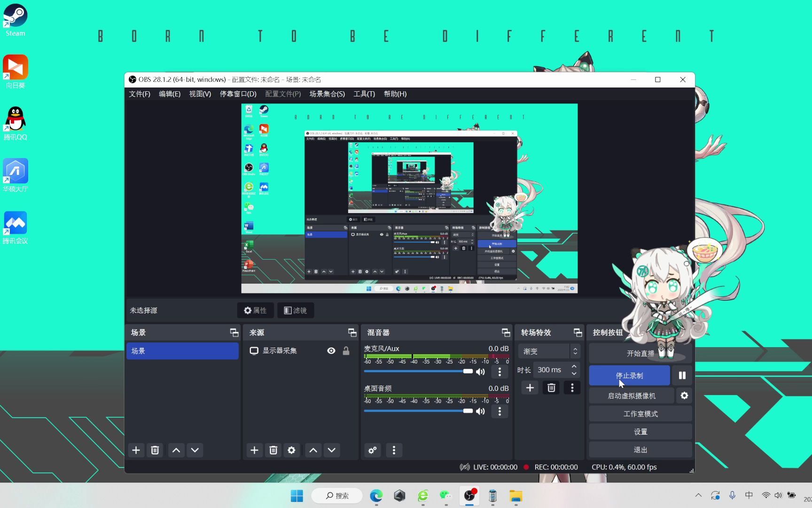Open the 工具(T) menu
Viewport: 812px width, 508px height.
[364, 94]
